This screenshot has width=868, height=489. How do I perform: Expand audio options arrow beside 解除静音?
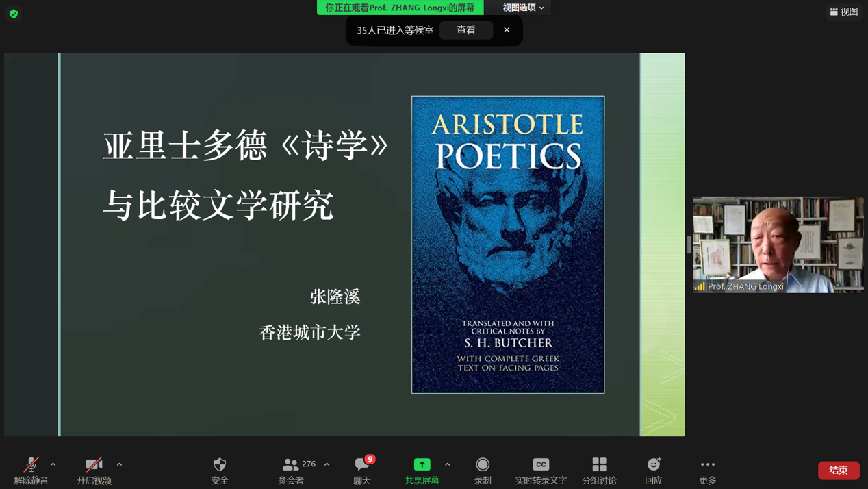pyautogui.click(x=53, y=464)
